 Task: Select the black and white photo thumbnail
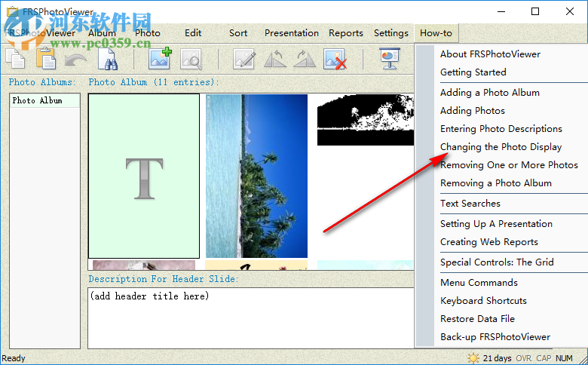(x=366, y=120)
